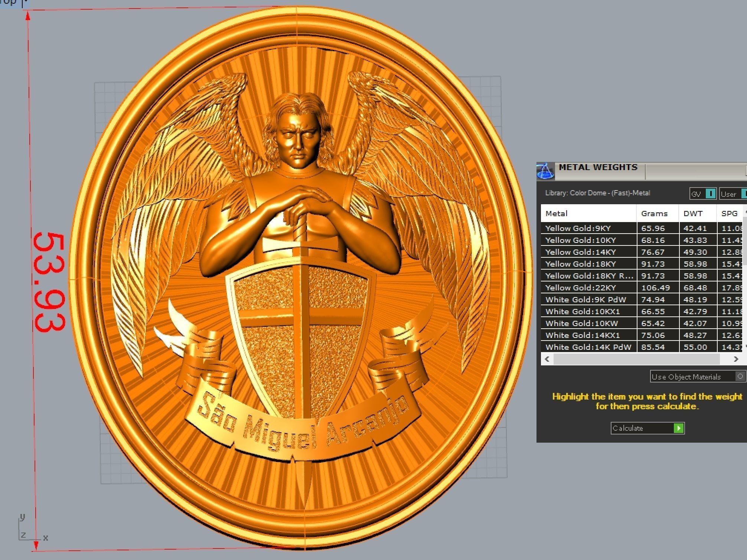Viewport: 747px width, 560px height.
Task: Sort by the Metal column header
Action: tap(556, 214)
